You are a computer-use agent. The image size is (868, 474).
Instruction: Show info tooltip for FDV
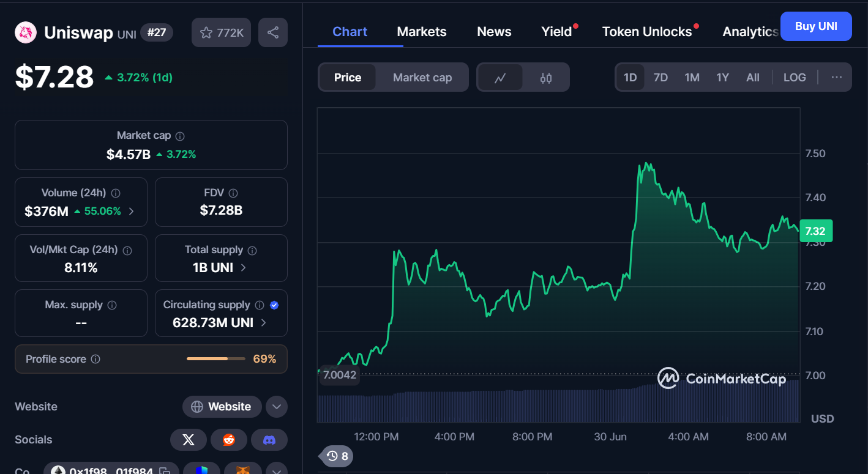pos(233,193)
